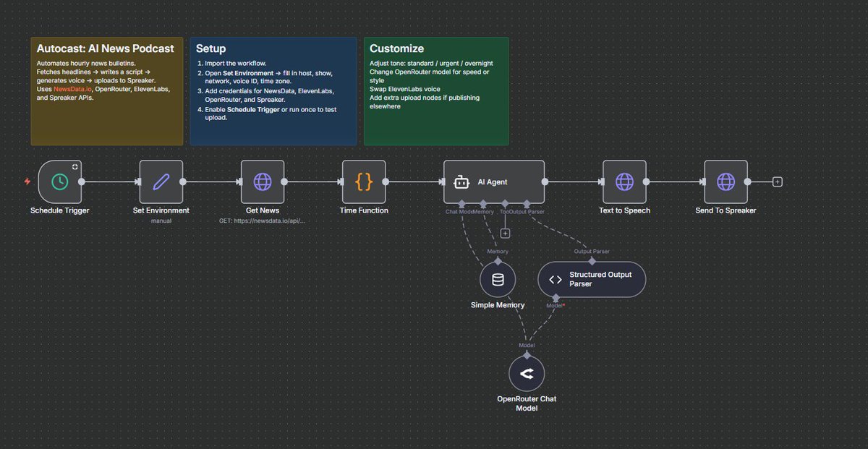
Task: Click the Text to Speech label
Action: [x=624, y=210]
